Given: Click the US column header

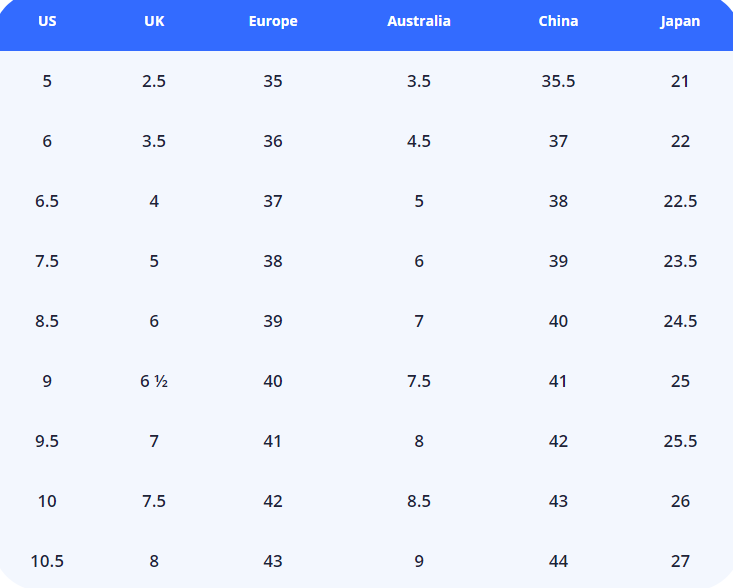Looking at the screenshot, I should click(47, 21).
